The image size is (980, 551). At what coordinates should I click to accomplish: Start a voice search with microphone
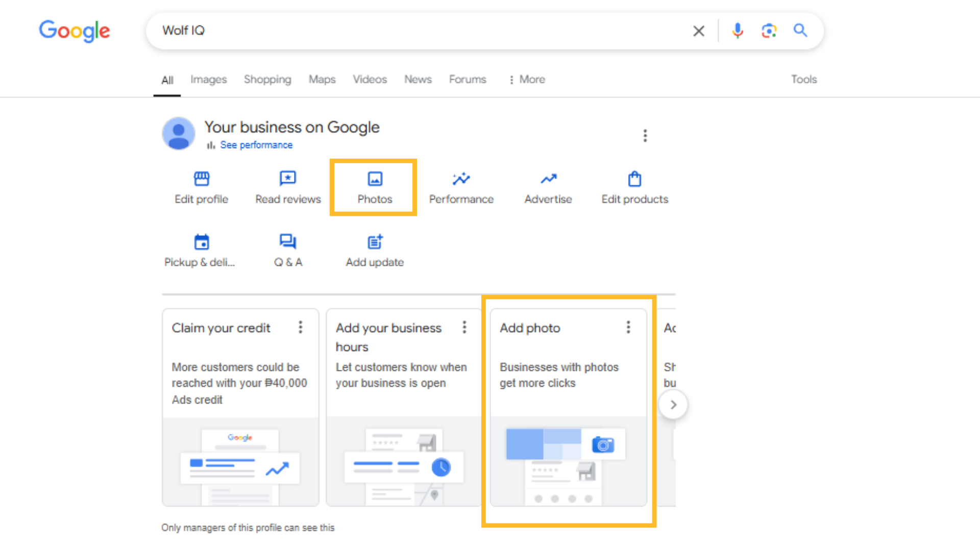737,31
